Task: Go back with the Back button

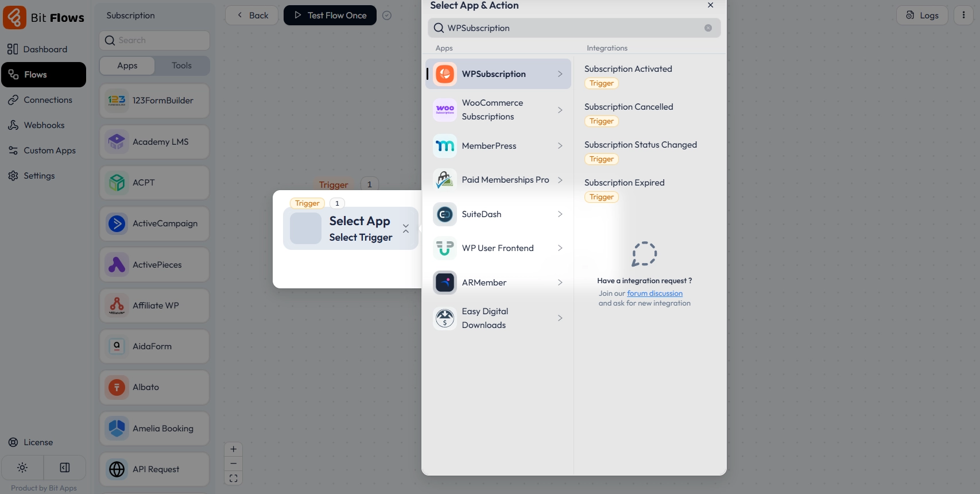Action: pyautogui.click(x=252, y=16)
